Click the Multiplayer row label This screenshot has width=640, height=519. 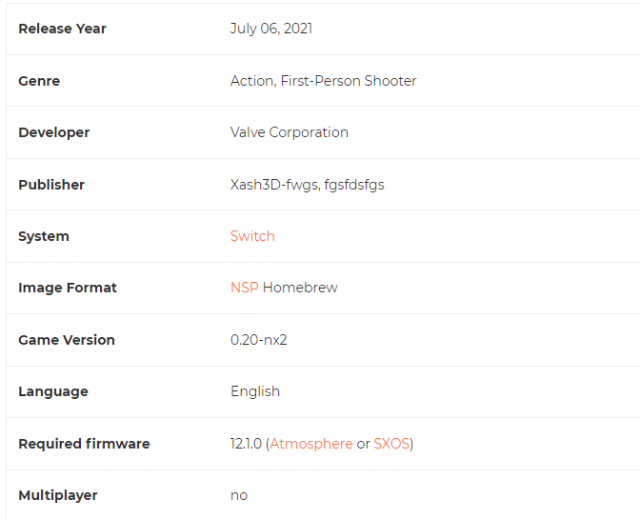pyautogui.click(x=58, y=496)
